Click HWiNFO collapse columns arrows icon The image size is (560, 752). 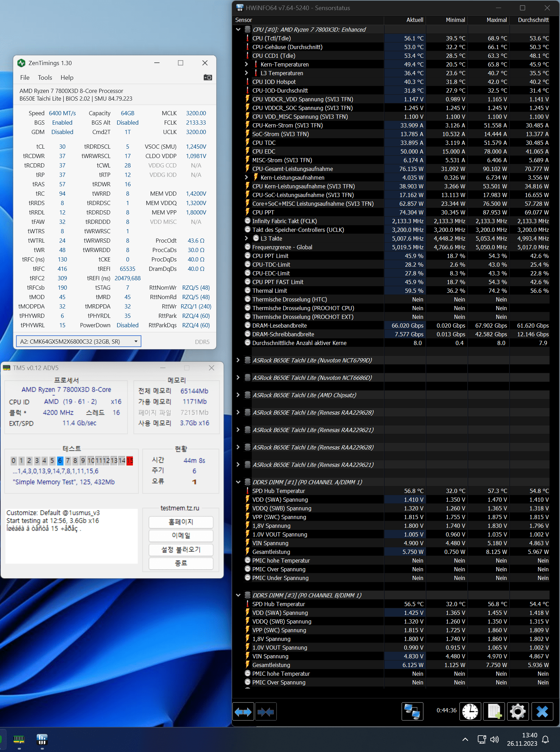[266, 712]
